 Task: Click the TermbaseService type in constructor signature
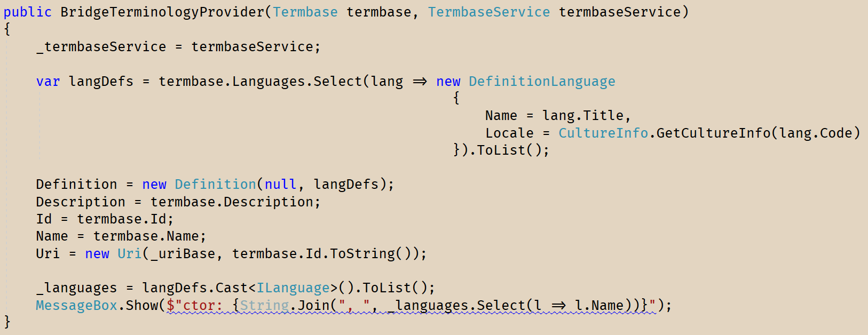pyautogui.click(x=488, y=12)
